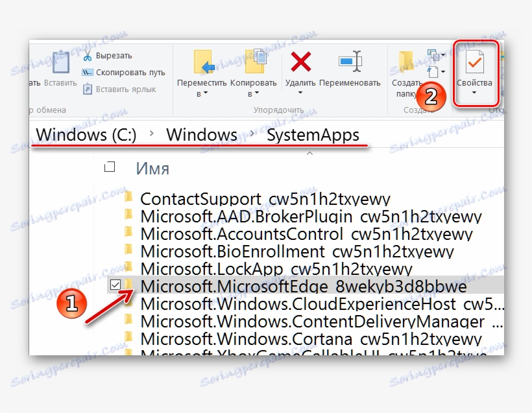The image size is (532, 413).
Task: Expand chevron after Windows (C:) in path
Action: tap(151, 134)
